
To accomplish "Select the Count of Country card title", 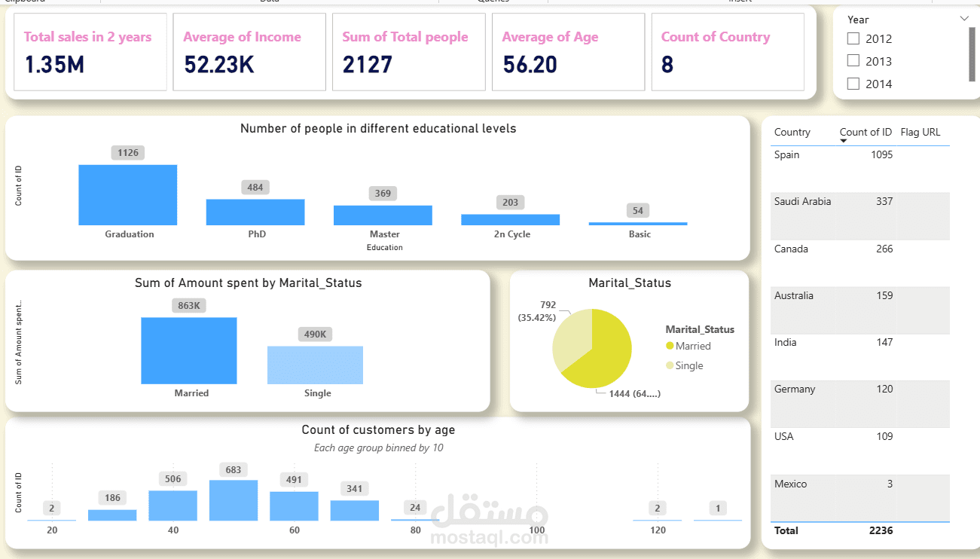I will (x=716, y=37).
